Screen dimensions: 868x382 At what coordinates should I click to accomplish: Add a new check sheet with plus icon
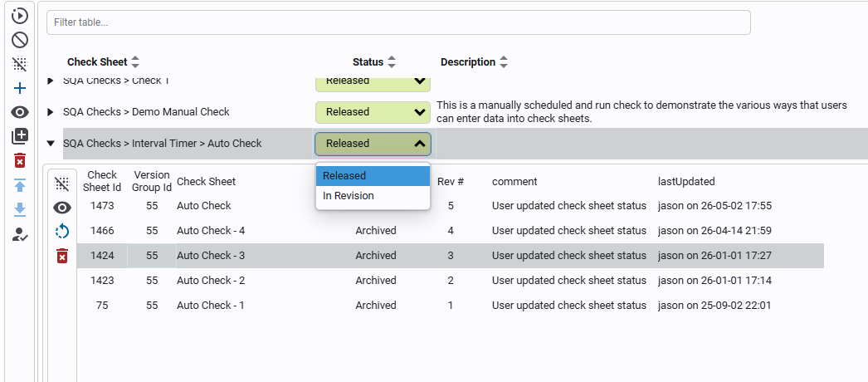tap(19, 88)
